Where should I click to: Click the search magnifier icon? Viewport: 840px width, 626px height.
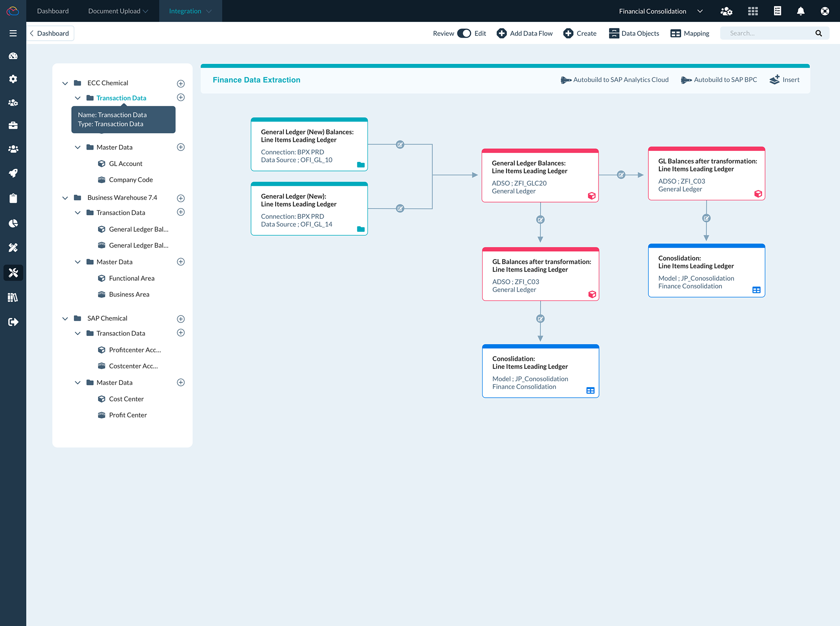point(819,33)
